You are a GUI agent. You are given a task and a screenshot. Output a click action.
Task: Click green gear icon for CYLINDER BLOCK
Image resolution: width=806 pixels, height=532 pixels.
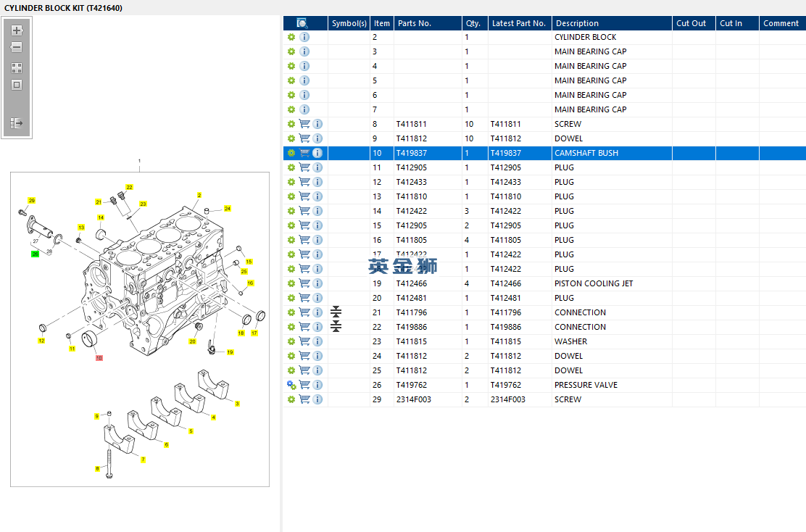291,37
